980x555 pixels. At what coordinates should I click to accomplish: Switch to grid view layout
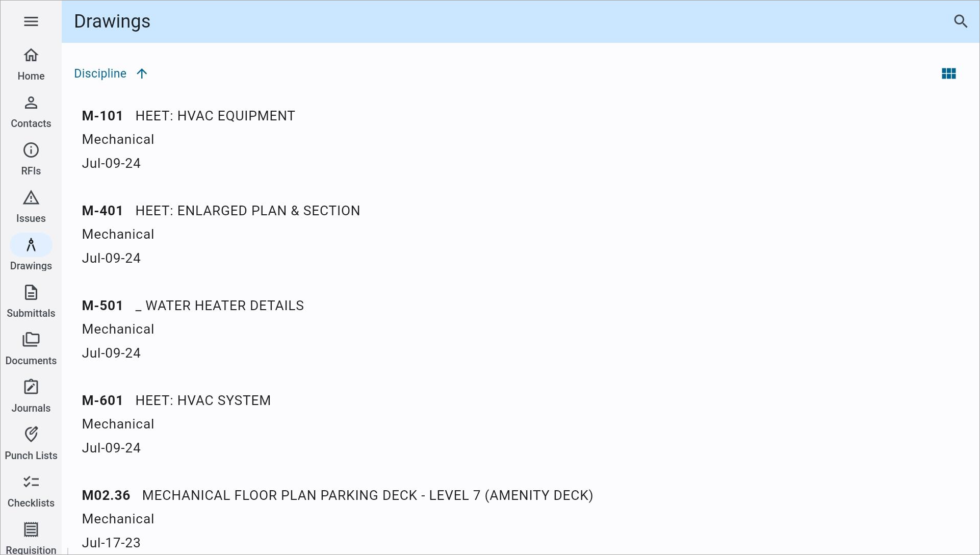coord(948,73)
